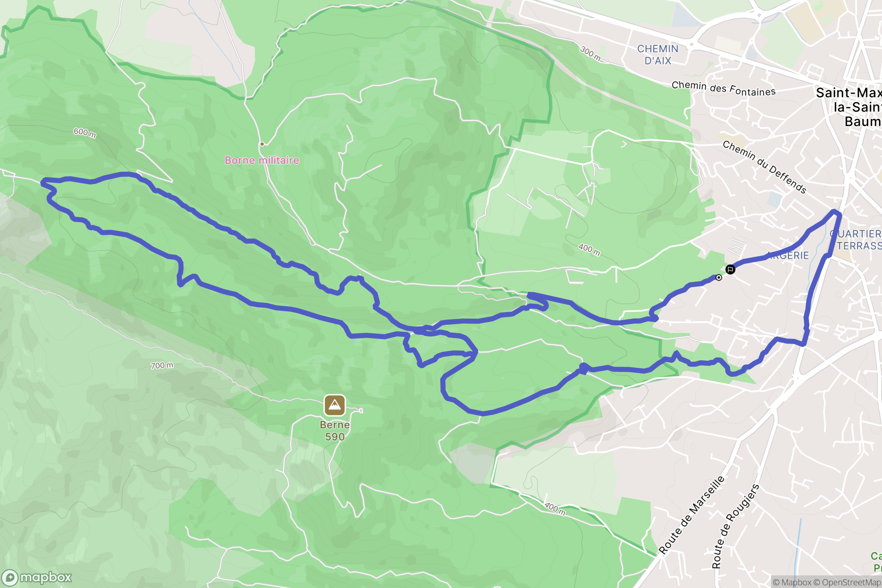Open the Mapbox copyright attribution link
Screen dimensions: 882x588
point(792,582)
